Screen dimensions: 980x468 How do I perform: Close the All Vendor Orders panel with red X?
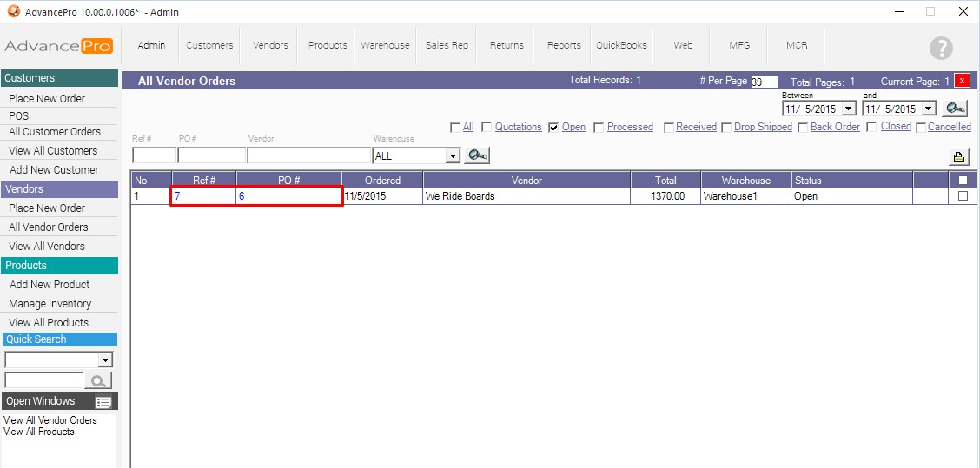(962, 81)
